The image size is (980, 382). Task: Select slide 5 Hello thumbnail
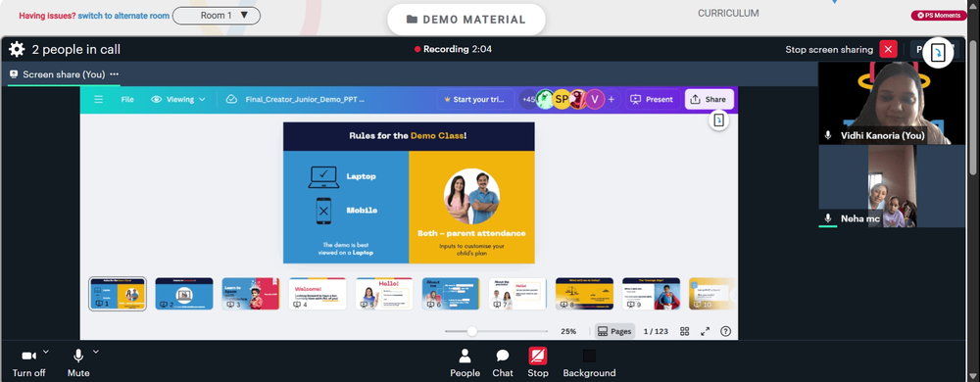tap(384, 294)
